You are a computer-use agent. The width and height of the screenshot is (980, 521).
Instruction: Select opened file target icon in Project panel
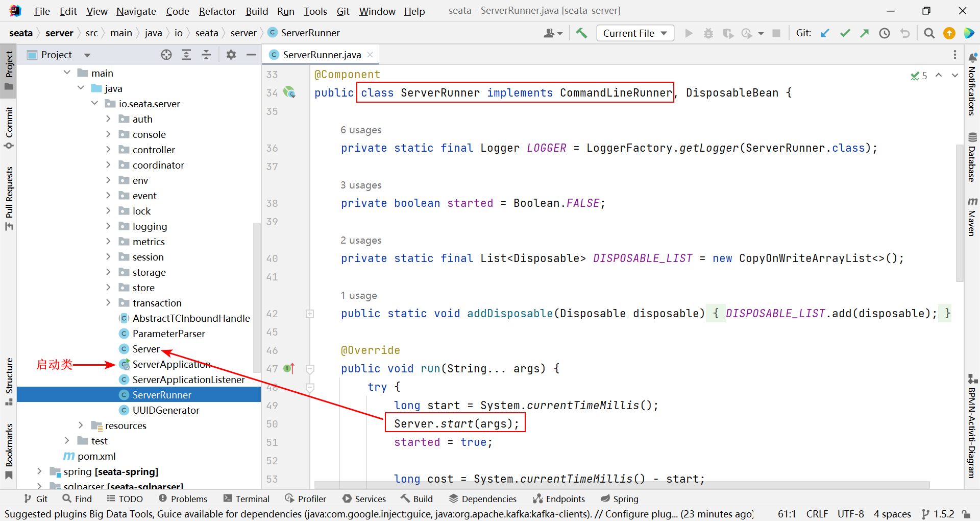166,55
